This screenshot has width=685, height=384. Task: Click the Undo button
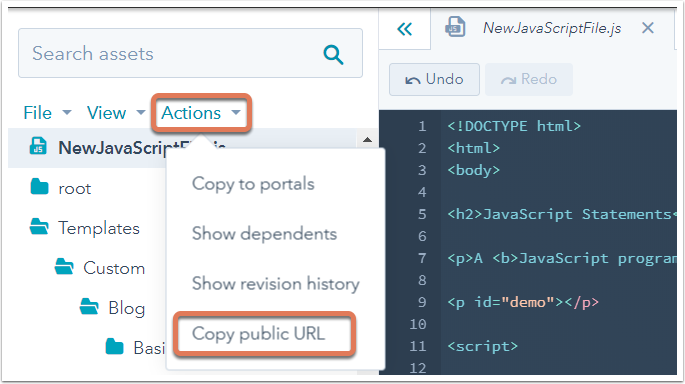click(x=434, y=80)
